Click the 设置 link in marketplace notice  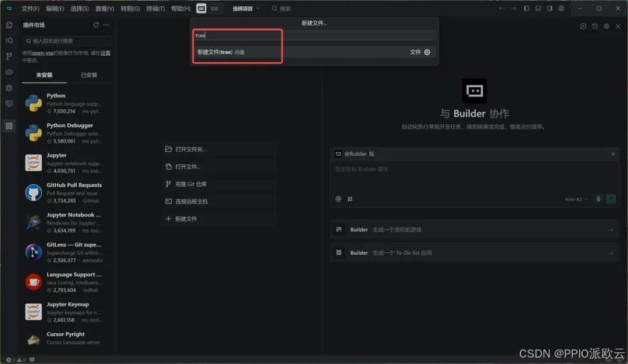(105, 53)
